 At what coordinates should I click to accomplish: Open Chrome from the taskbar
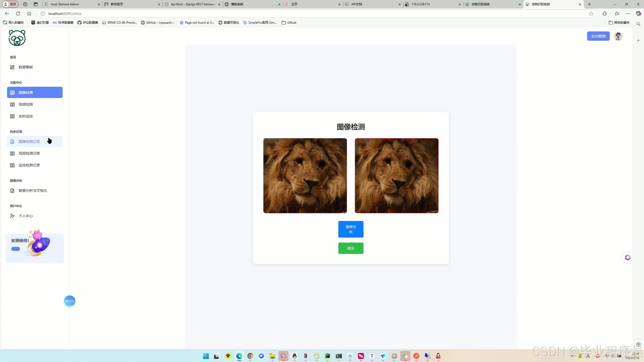pos(250,356)
